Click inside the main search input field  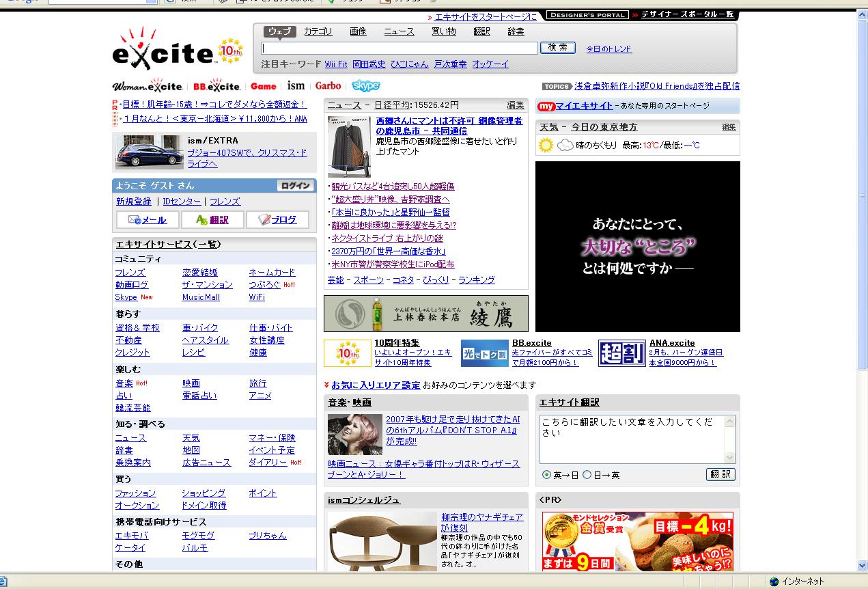tap(400, 48)
